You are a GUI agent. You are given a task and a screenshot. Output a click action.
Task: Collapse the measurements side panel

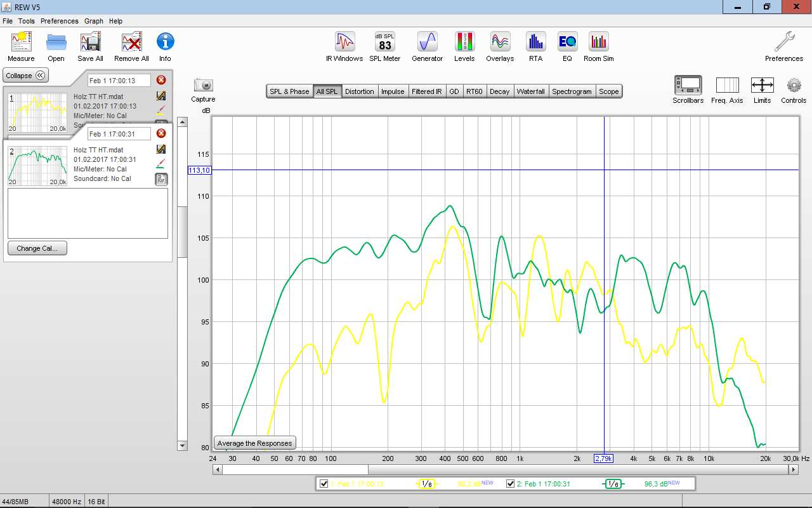25,76
